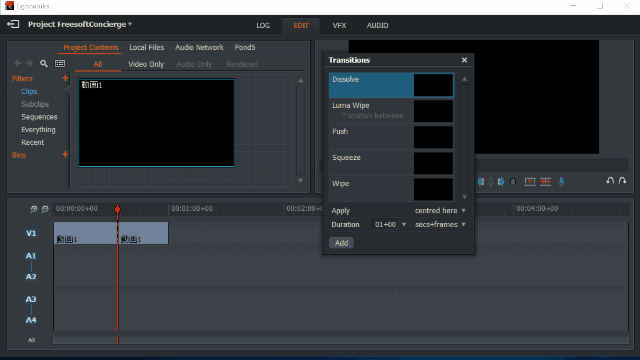Click the remove (lift) marked section icon
The width and height of the screenshot is (640, 360).
click(x=530, y=182)
